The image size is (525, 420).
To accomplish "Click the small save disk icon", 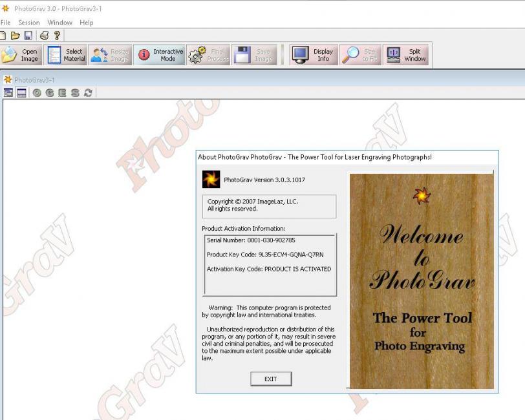I will click(x=28, y=36).
